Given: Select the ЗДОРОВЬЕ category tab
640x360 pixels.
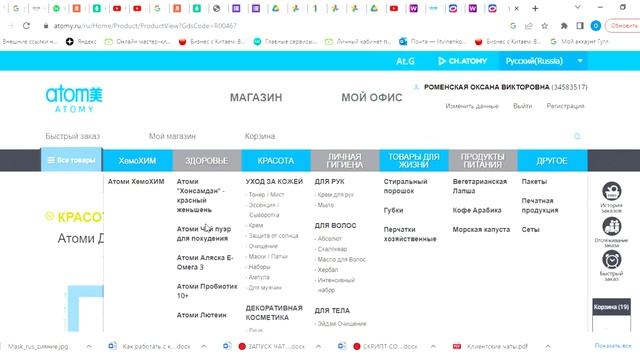Looking at the screenshot, I should [x=207, y=160].
